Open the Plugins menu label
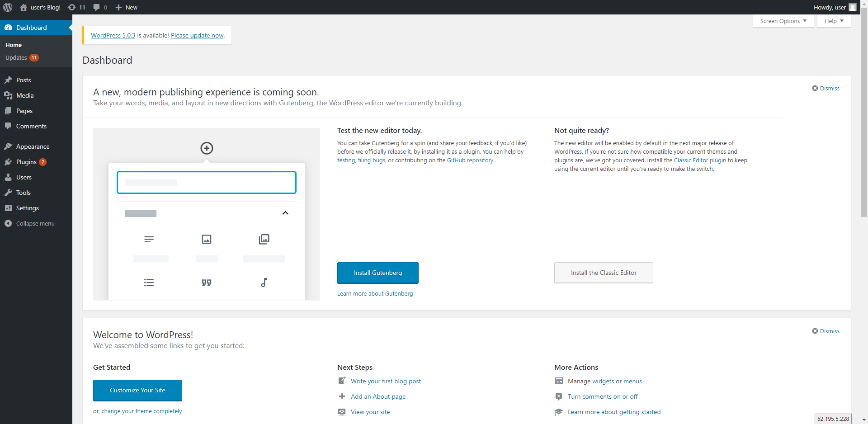This screenshot has width=868, height=424. point(26,162)
